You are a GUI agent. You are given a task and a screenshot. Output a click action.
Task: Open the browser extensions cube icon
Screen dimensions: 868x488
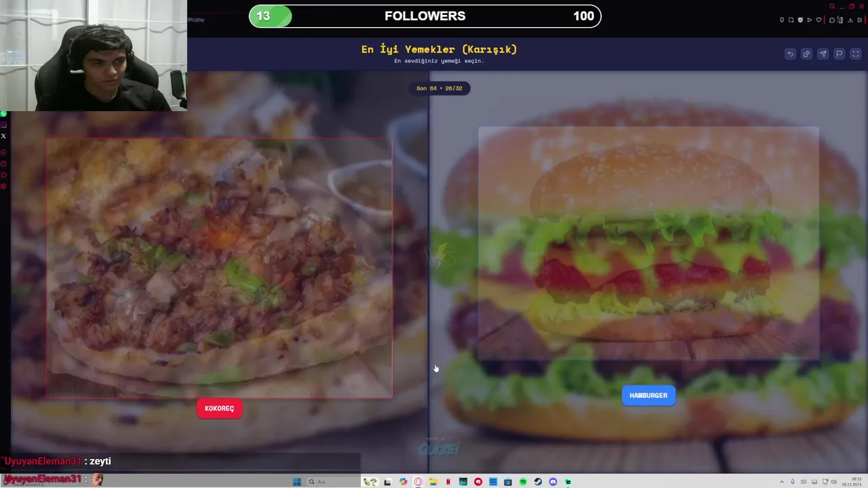tap(832, 20)
